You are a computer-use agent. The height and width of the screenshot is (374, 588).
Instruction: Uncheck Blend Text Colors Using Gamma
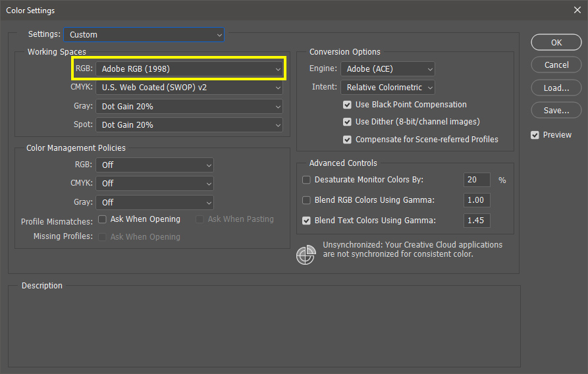pos(306,221)
